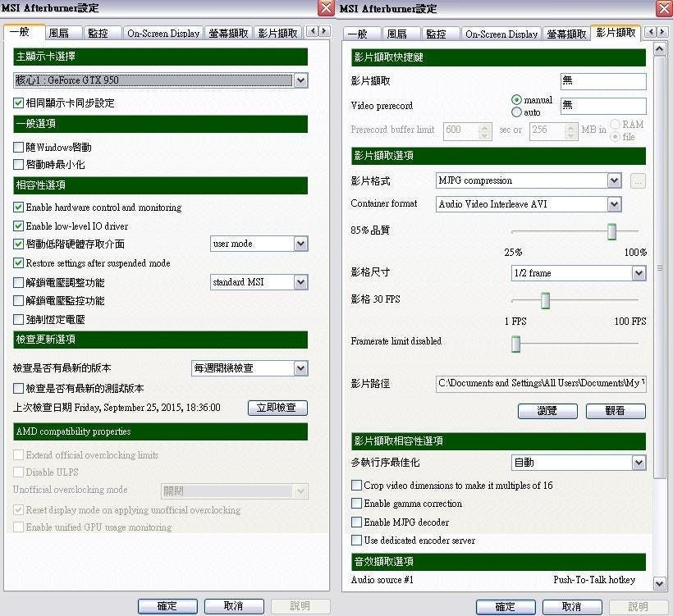Viewport: 673px width, 616px height.
Task: Click the 影片擷取 hotkey input field
Action: tap(603, 81)
